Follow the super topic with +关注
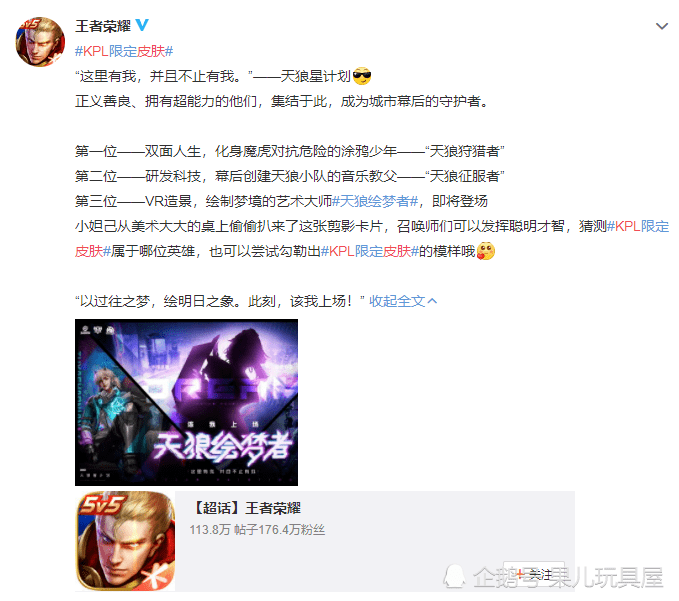 pyautogui.click(x=534, y=575)
